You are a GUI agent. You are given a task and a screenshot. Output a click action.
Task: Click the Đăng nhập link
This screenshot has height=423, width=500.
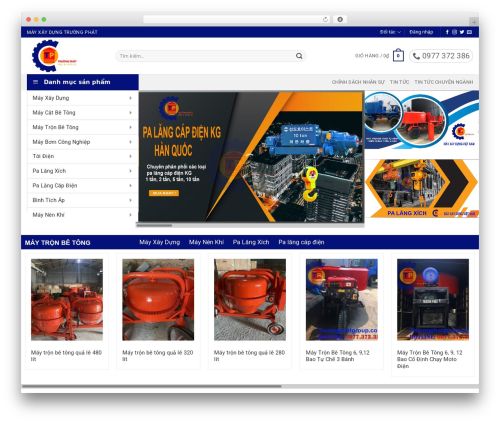click(421, 32)
